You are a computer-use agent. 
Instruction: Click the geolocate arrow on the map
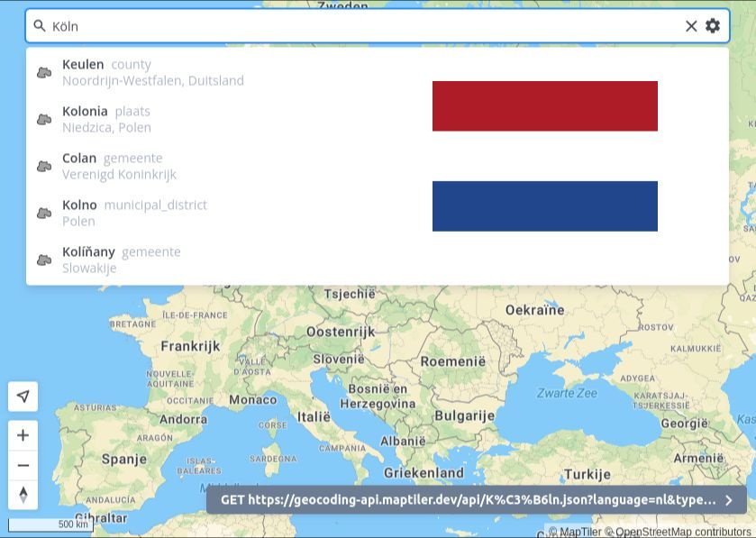(x=23, y=397)
